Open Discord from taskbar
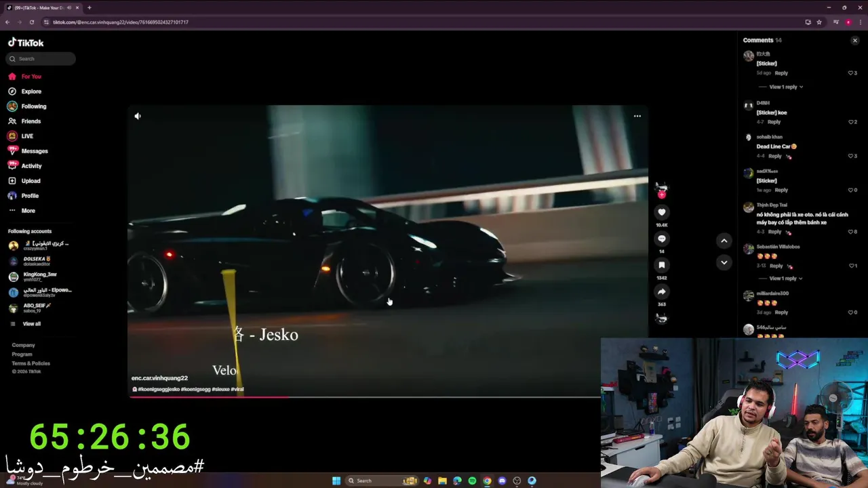Viewport: 868px width, 488px height. point(502,481)
